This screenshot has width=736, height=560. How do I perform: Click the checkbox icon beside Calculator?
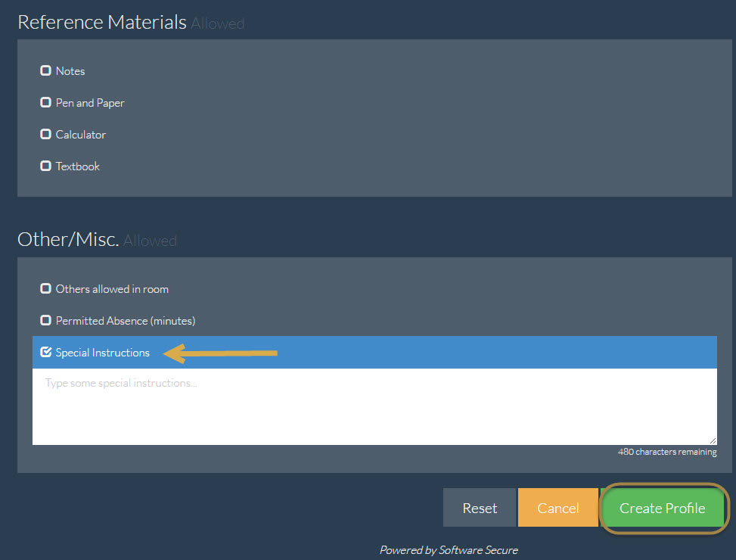coord(45,134)
